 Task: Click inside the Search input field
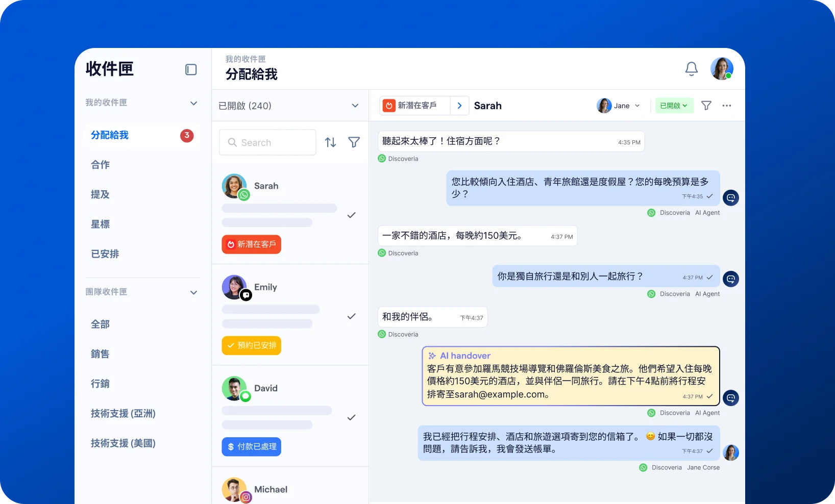[x=267, y=142]
